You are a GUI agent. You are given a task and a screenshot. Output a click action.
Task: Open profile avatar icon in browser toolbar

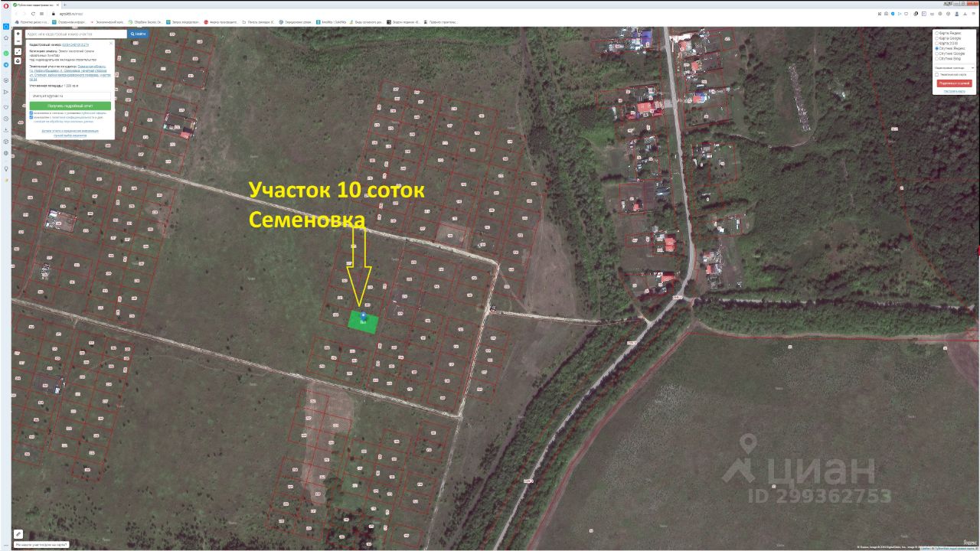click(957, 14)
